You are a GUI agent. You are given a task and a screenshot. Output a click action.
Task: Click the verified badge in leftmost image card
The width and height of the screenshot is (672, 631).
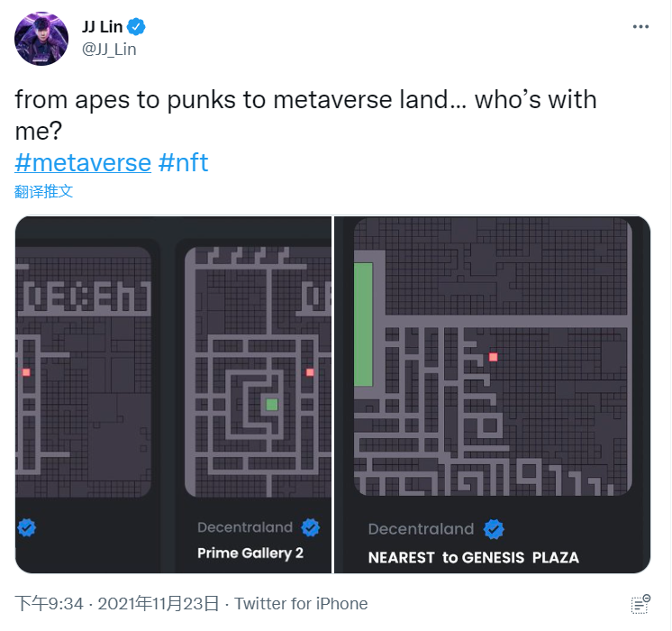point(28,527)
